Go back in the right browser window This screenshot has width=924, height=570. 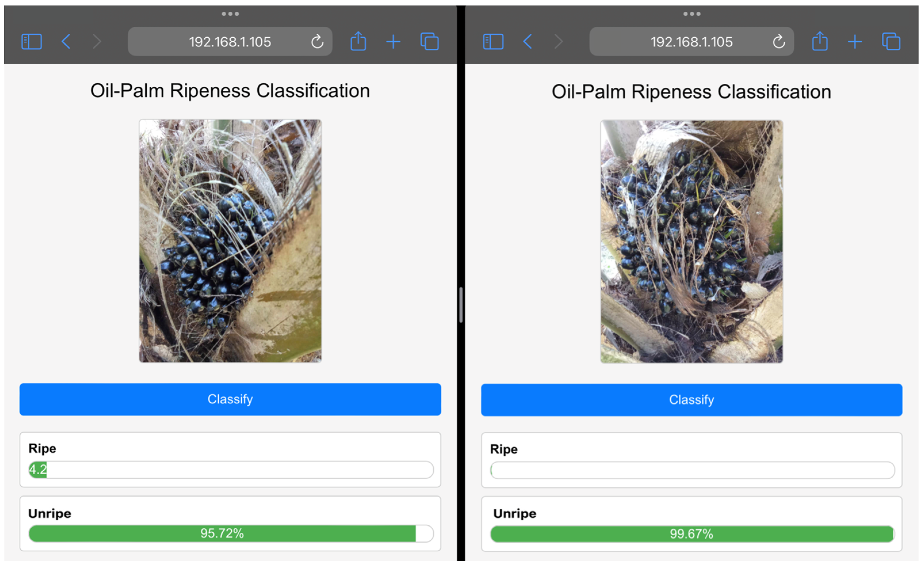pyautogui.click(x=528, y=41)
